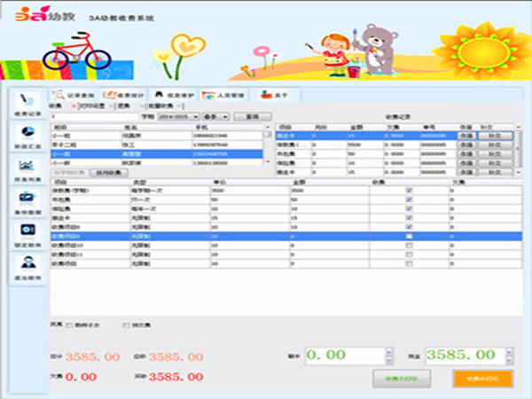Click the black head icon on info maintenance tab
The image size is (532, 399).
[x=159, y=95]
